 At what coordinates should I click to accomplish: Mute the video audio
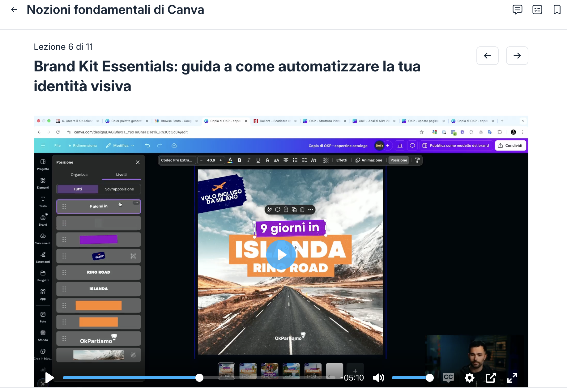click(x=378, y=377)
